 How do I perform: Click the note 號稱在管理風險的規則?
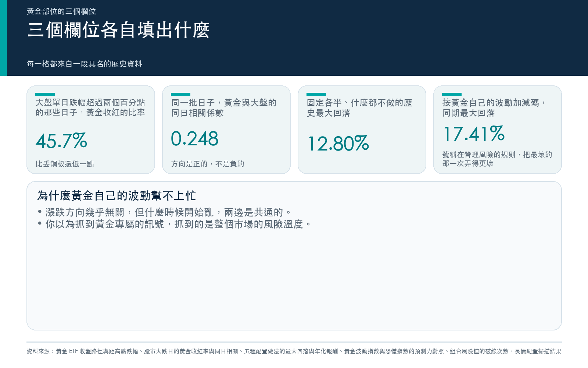tap(479, 155)
